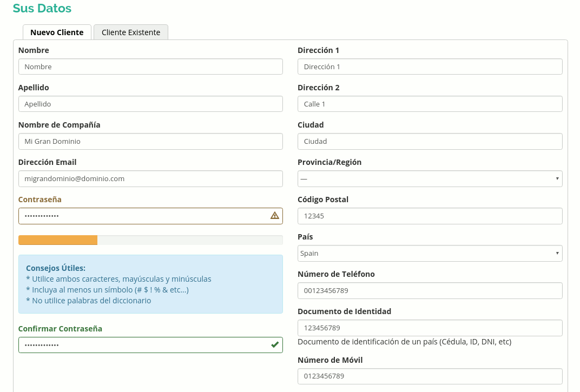Screen dimensions: 580x392
Task: Focus the Ciudad field
Action: pos(430,141)
